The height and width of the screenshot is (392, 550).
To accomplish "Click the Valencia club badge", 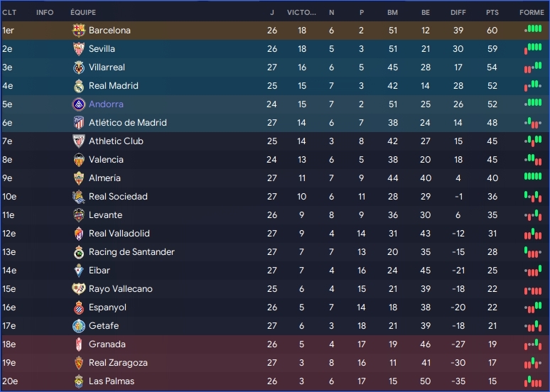I will coord(79,160).
